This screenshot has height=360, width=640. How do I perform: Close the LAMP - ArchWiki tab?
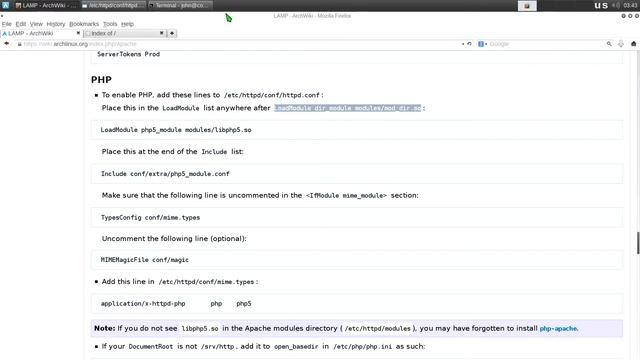click(x=78, y=33)
